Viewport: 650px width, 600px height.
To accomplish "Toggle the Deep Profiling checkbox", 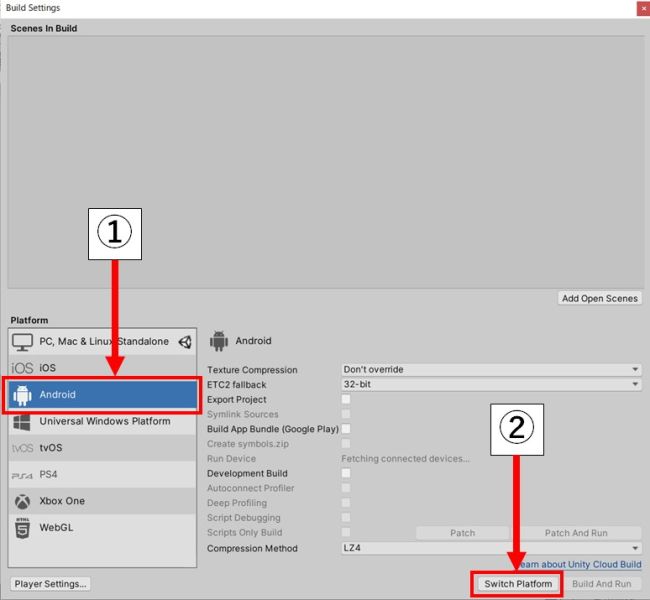I will 346,503.
